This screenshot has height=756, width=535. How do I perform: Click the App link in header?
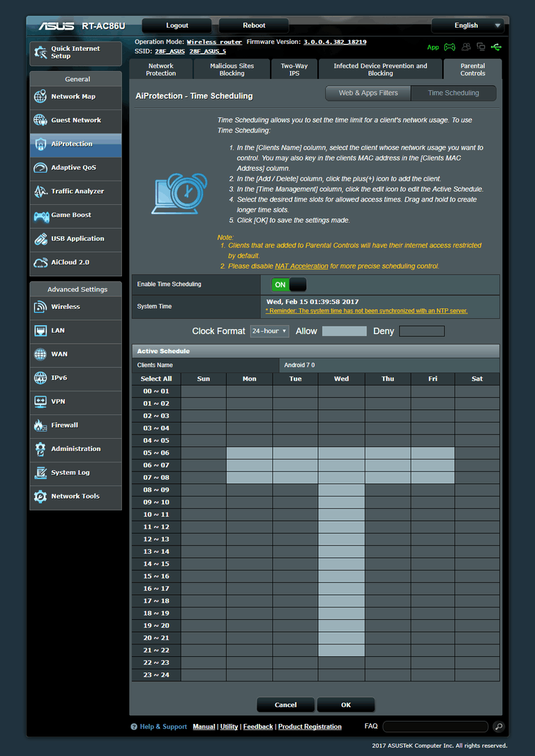433,47
